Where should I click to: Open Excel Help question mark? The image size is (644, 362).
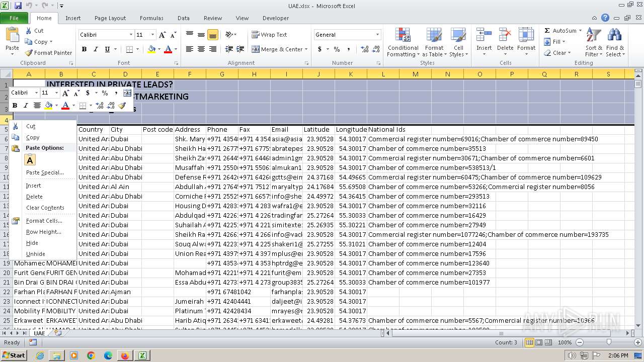point(605,18)
